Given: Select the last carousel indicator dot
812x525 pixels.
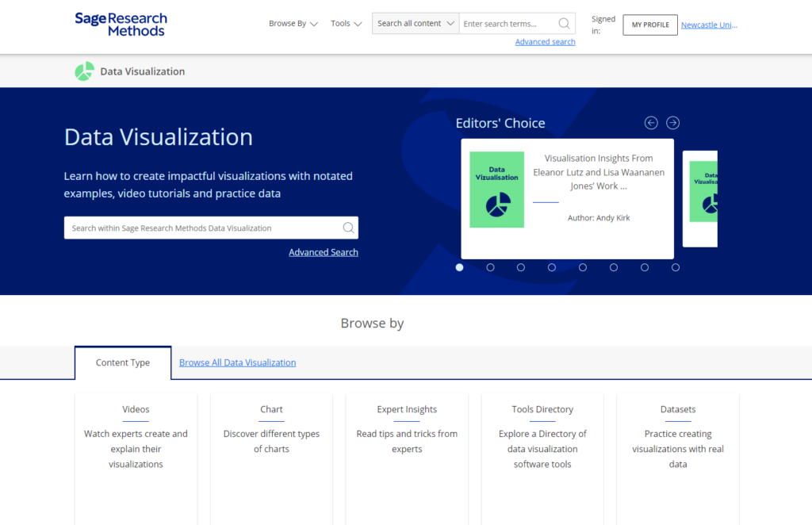Looking at the screenshot, I should (x=676, y=267).
